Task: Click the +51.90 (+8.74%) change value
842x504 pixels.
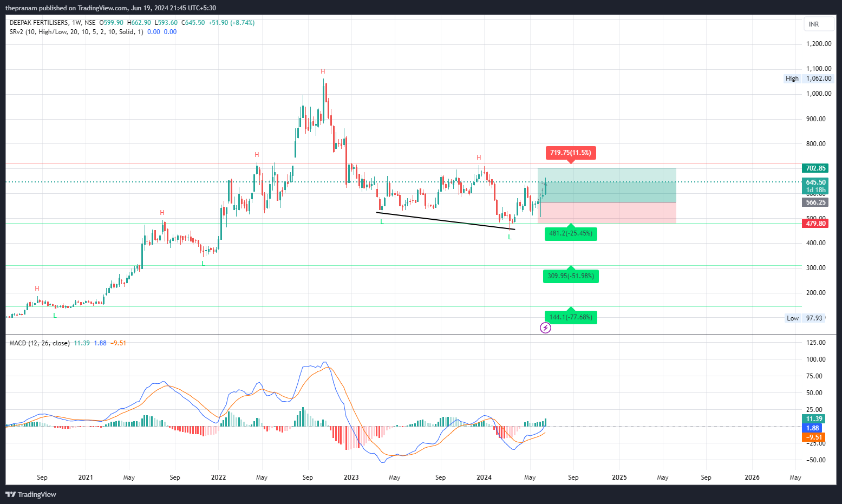Action: tap(231, 23)
